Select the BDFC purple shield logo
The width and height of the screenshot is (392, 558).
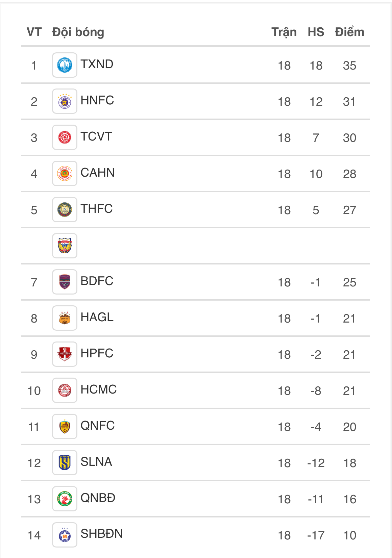click(x=65, y=282)
